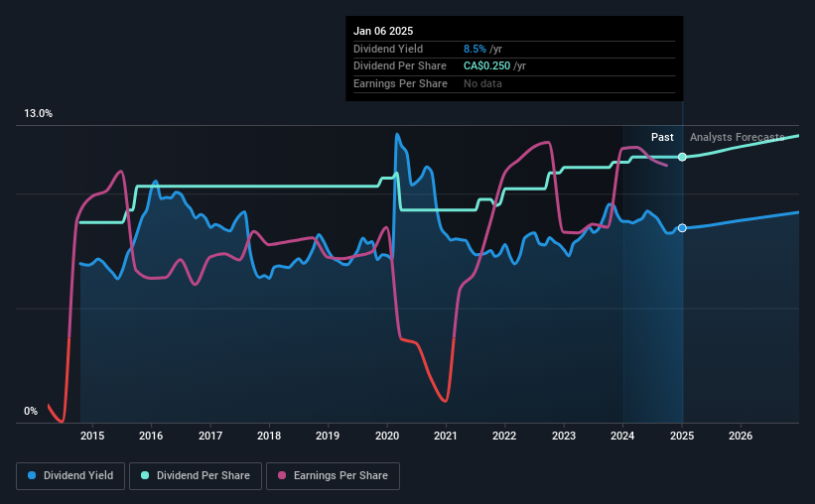Click the 'Jan 06 2025' tooltip date

point(383,31)
